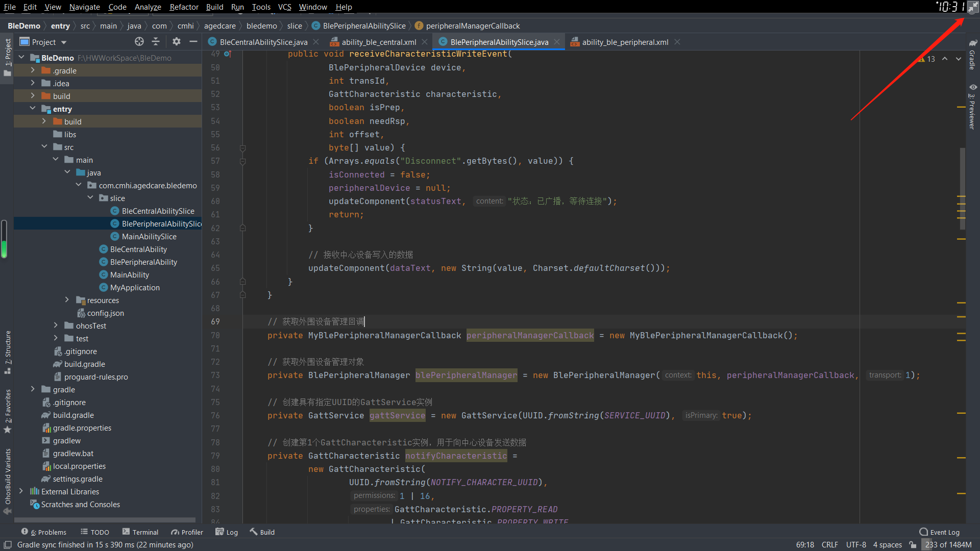Open the Gradle side tool window
The height and width of the screenshot is (551, 980).
point(973,55)
